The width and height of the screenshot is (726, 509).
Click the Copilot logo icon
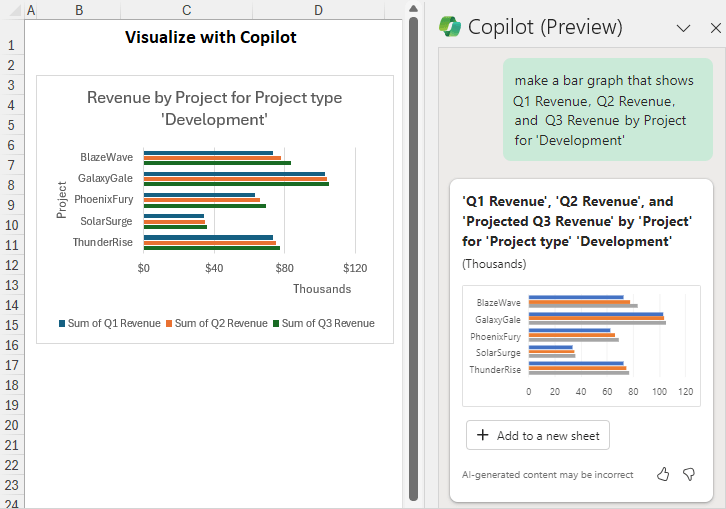click(x=450, y=26)
